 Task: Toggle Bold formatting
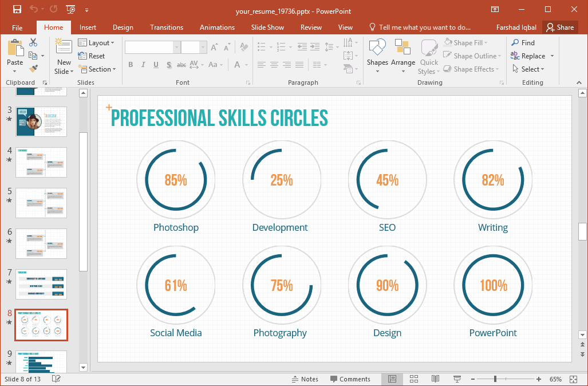131,65
